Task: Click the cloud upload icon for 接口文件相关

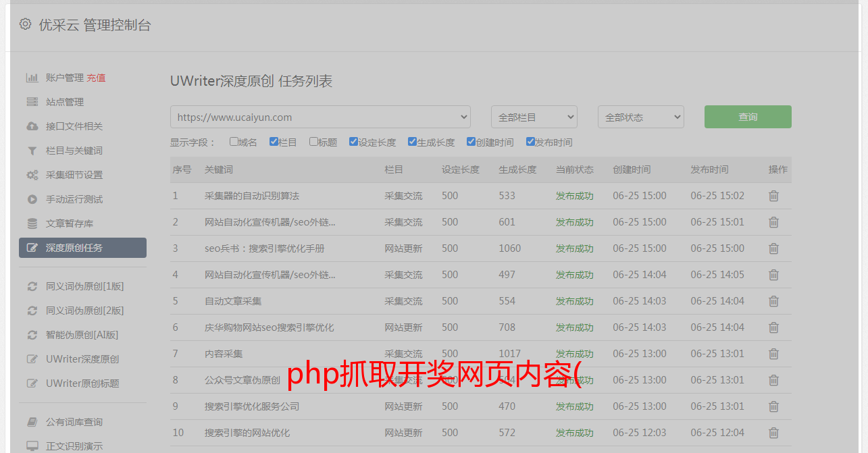Action: point(32,126)
